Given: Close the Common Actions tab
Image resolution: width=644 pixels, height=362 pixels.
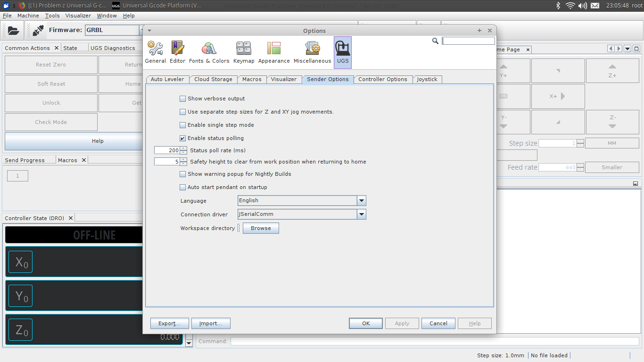Looking at the screenshot, I should (56, 48).
